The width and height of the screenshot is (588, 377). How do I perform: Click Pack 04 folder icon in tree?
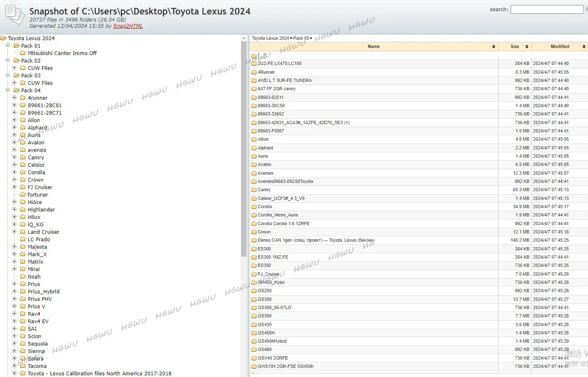coord(17,90)
